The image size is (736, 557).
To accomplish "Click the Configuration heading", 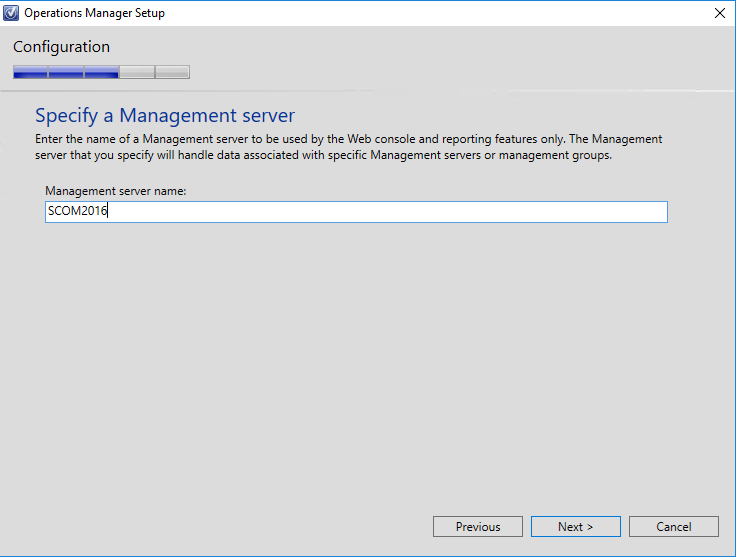I will pos(61,47).
